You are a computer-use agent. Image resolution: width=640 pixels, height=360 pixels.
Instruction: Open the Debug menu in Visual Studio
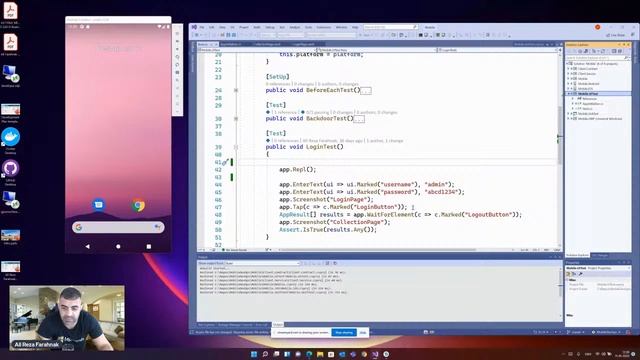pos(270,27)
